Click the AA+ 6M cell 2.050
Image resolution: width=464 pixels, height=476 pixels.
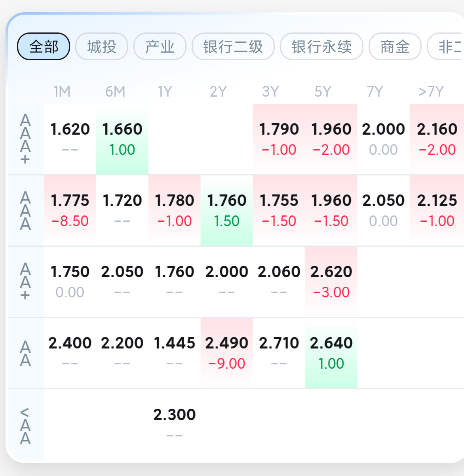coord(122,282)
